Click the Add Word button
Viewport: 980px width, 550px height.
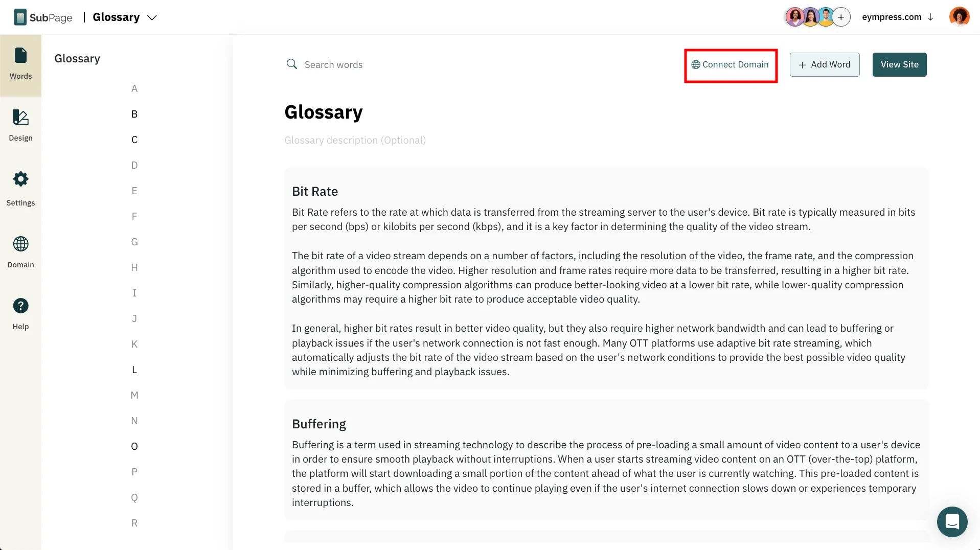(825, 64)
